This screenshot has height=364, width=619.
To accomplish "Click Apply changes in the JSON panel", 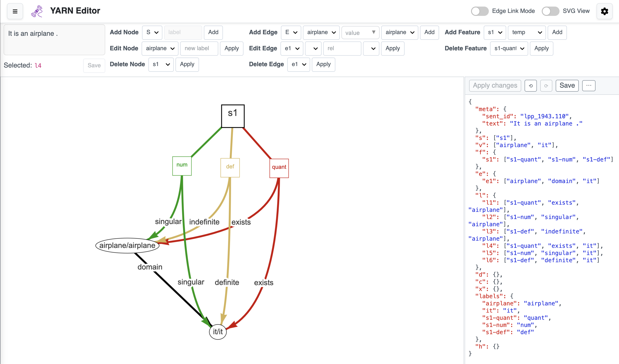I will (495, 85).
